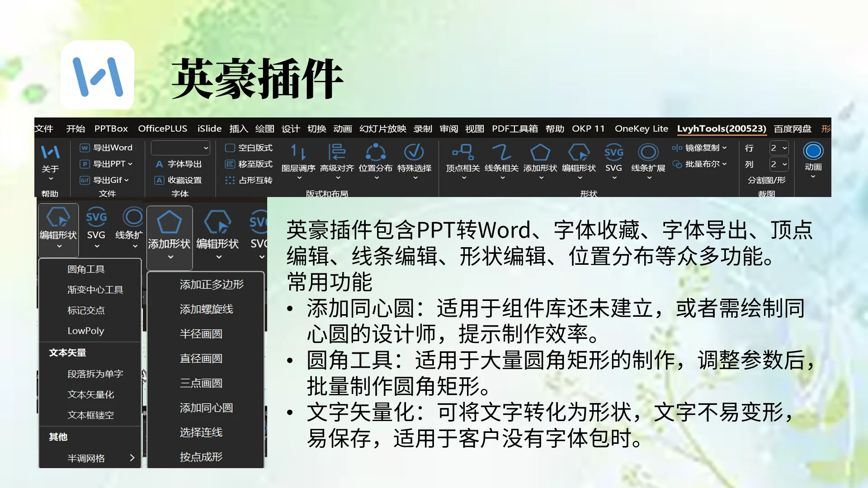Expand the 半调网格 submenu

[90, 458]
